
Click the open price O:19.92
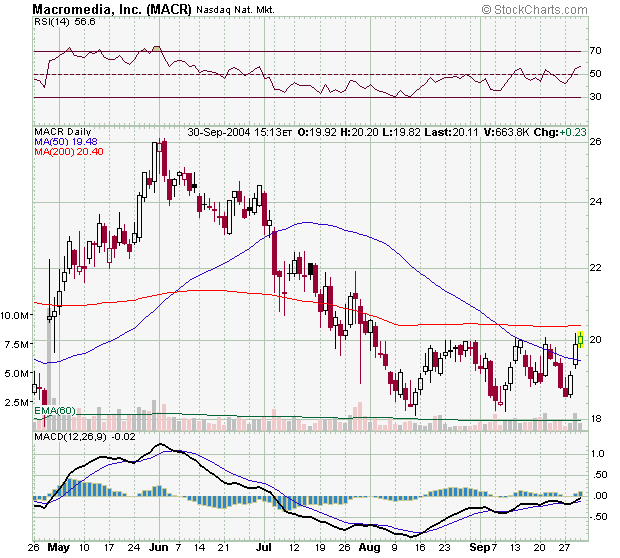(x=317, y=132)
